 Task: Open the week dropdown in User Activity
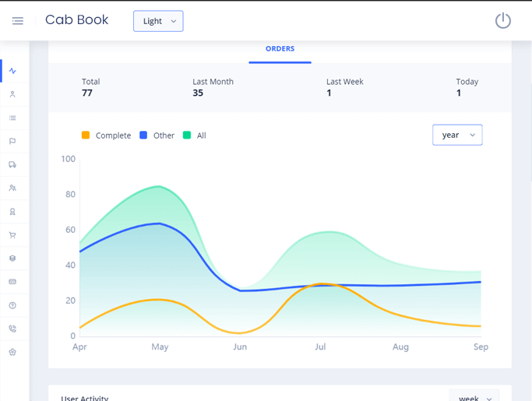474,397
